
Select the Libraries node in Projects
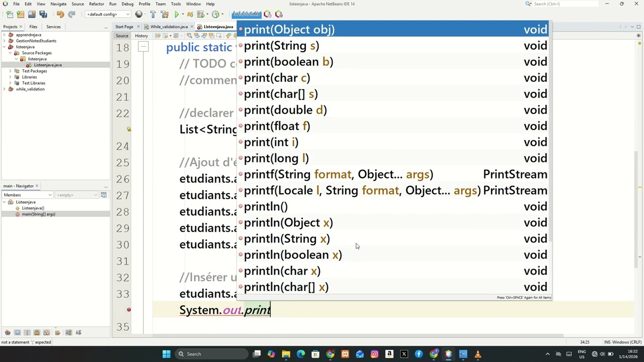pyautogui.click(x=29, y=77)
